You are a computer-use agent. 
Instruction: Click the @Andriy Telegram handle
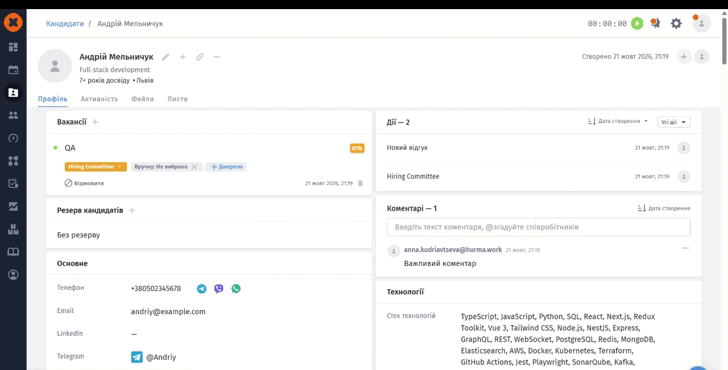click(x=161, y=357)
